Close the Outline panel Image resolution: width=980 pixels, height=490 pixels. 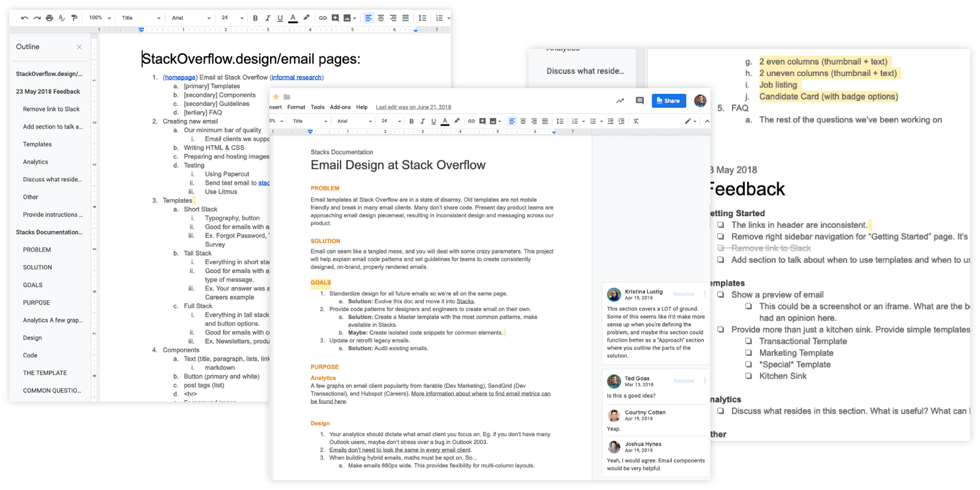79,47
